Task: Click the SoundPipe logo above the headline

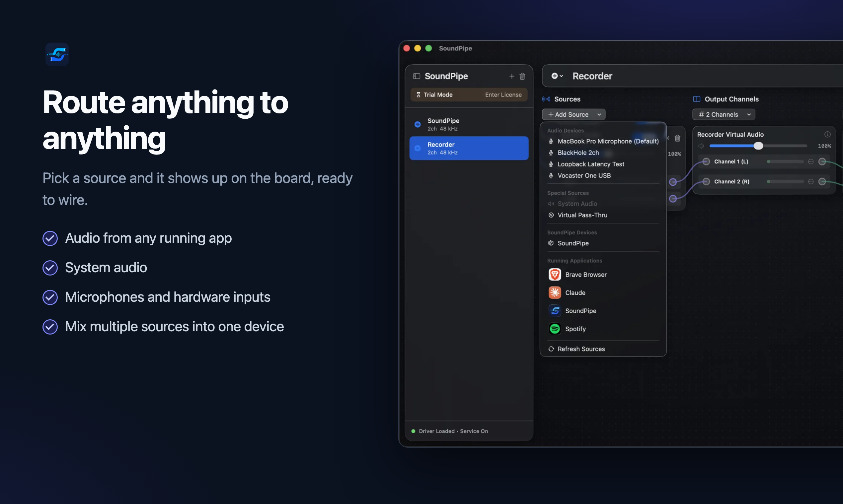Action: pyautogui.click(x=57, y=54)
